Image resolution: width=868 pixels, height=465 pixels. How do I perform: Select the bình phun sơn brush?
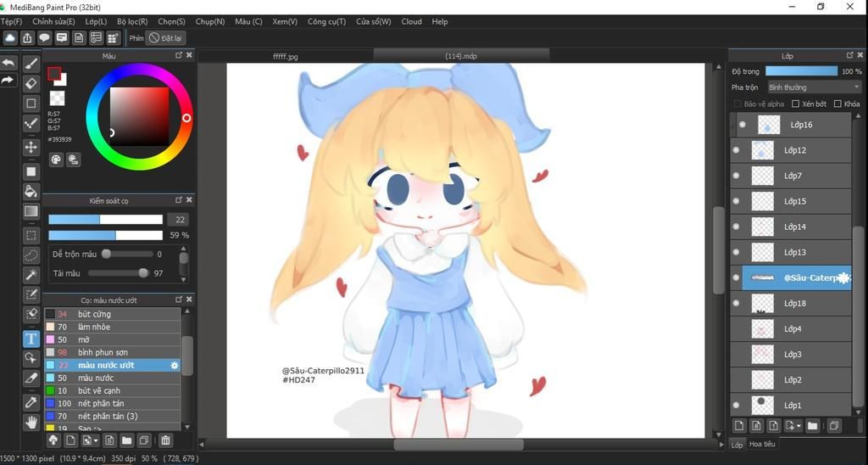(x=113, y=352)
